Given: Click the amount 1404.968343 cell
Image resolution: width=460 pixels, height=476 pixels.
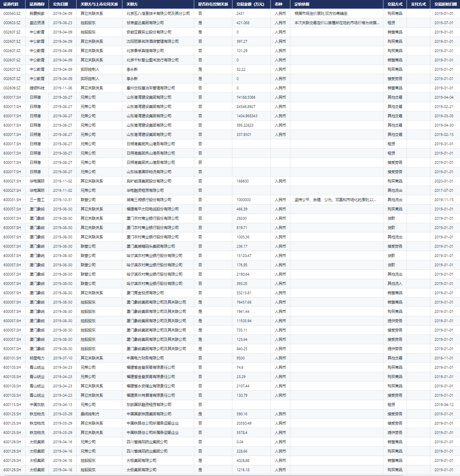Looking at the screenshot, I should tap(247, 116).
